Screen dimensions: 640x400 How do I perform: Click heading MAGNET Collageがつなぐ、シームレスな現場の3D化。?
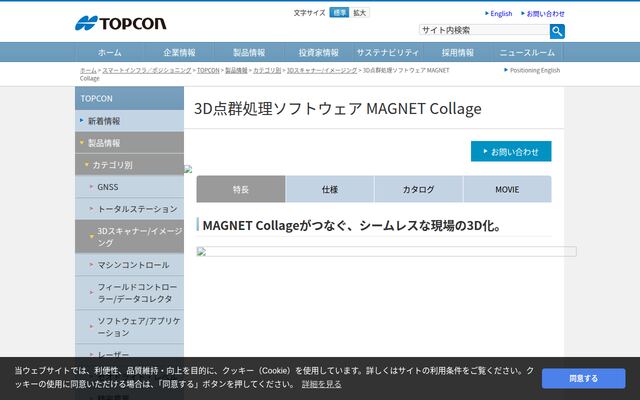tap(352, 225)
